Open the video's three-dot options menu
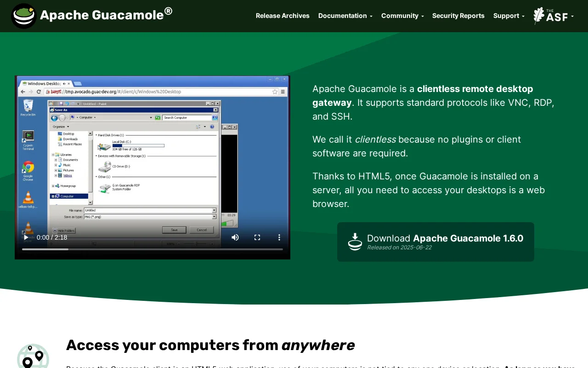 click(279, 237)
